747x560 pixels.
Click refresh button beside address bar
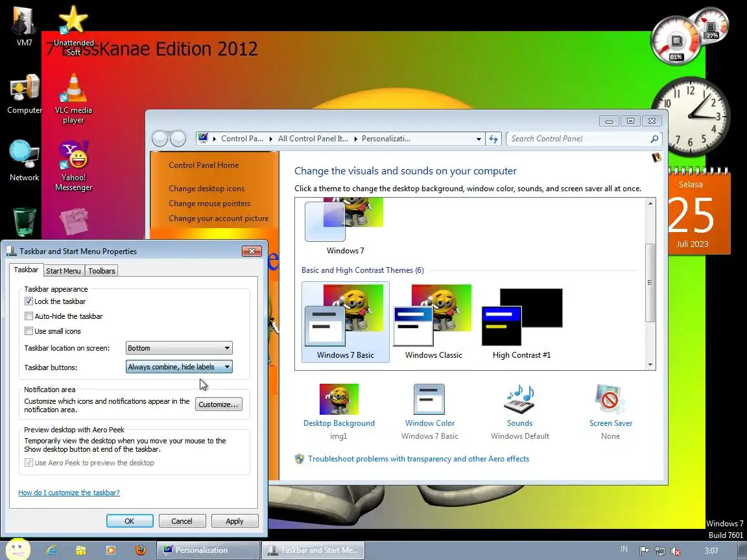point(493,139)
